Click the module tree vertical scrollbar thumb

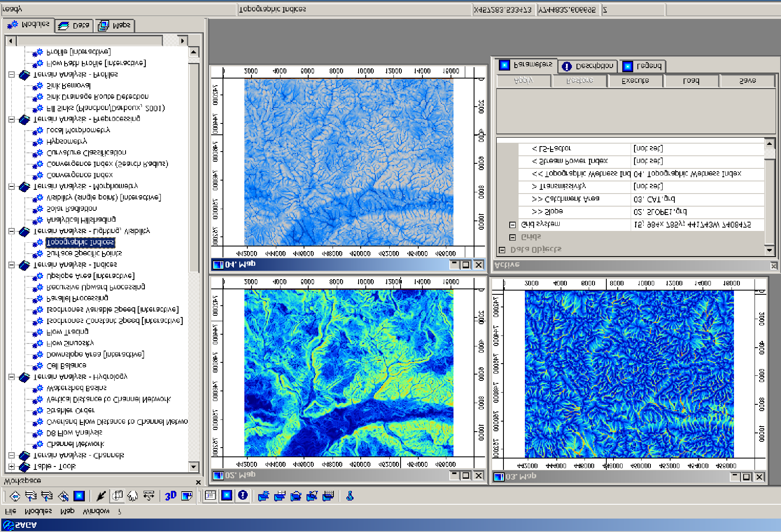click(194, 168)
